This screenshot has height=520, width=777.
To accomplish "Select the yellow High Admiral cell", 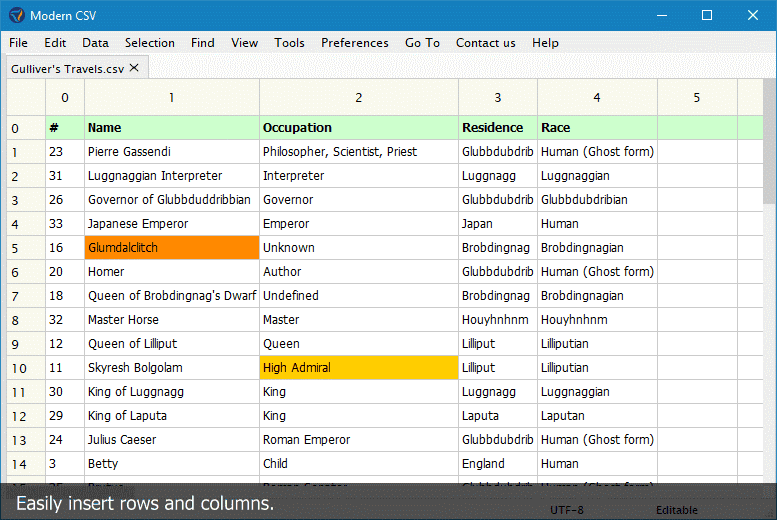I will [359, 367].
